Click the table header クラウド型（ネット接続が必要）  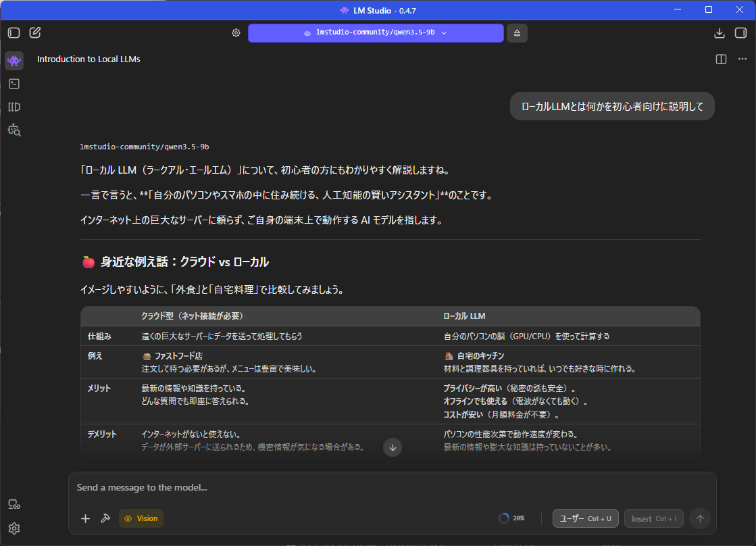[x=193, y=316]
